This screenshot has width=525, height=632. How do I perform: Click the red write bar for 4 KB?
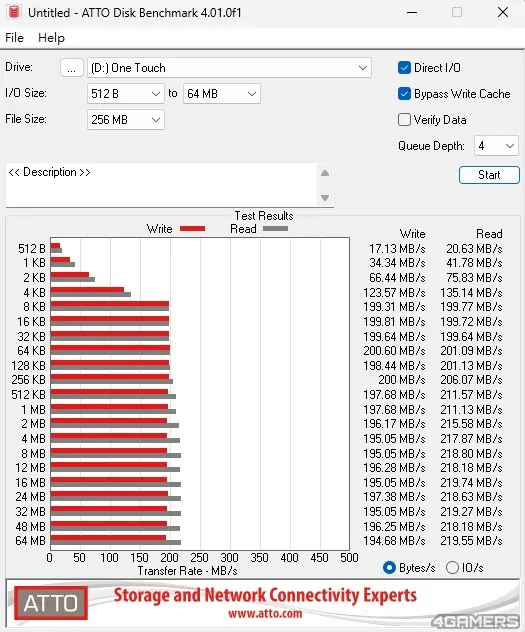click(87, 289)
